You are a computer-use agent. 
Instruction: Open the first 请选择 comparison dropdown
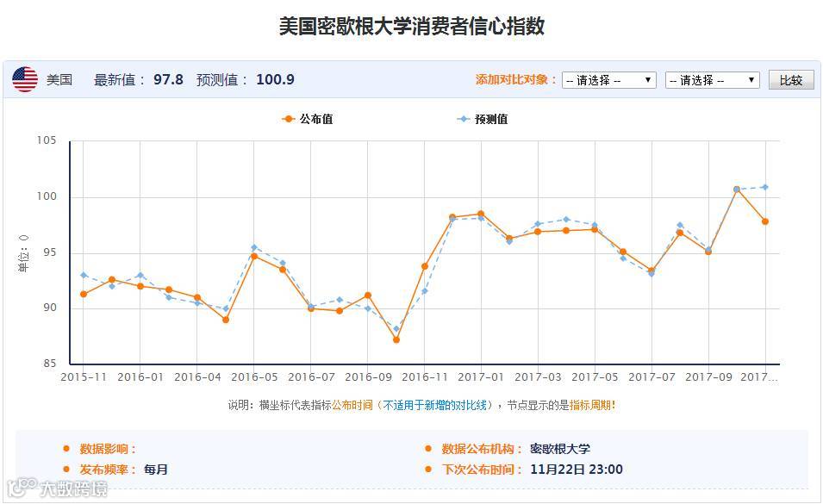609,80
